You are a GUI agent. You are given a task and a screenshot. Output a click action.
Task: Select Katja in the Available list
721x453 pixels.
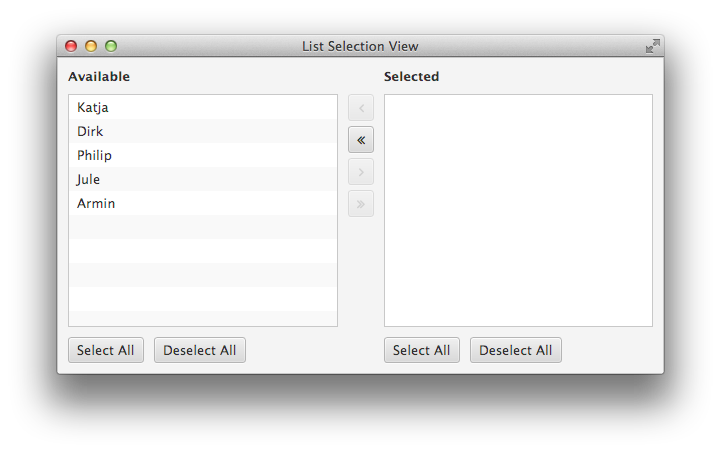203,107
